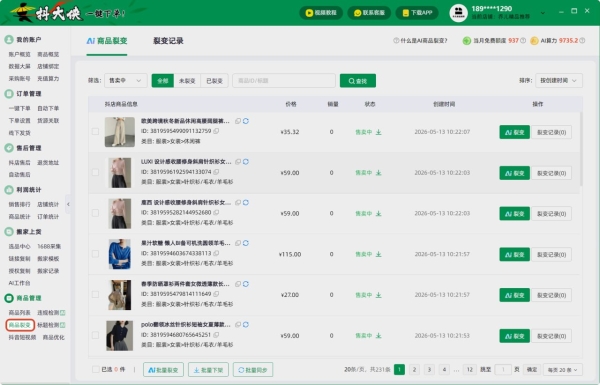Click the 下载APP button
600x385 pixels.
417,13
